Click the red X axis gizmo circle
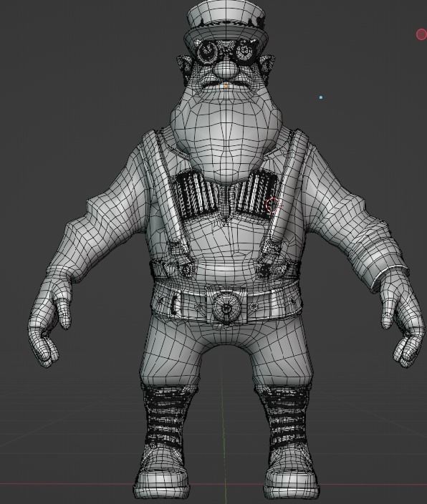The width and height of the screenshot is (427, 504). (x=421, y=34)
